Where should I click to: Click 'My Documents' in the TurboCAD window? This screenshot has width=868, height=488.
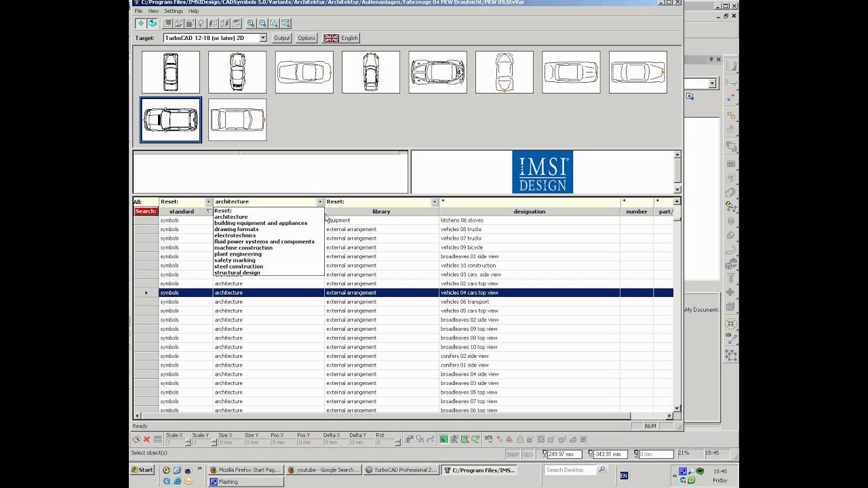pos(702,310)
